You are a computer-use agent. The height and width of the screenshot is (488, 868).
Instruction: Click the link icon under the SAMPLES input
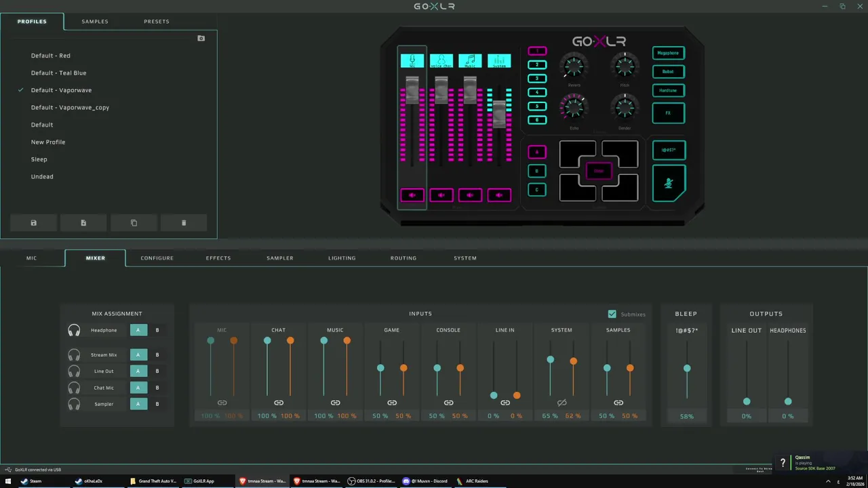pos(618,403)
